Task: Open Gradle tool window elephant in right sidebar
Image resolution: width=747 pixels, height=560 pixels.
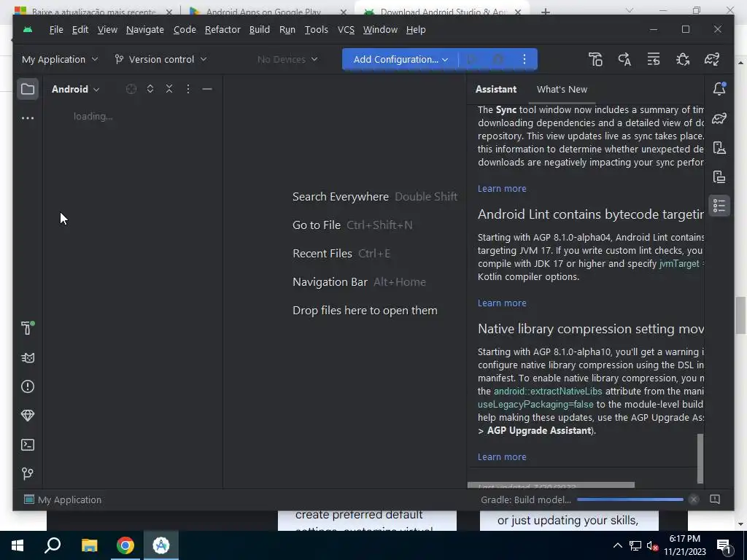Action: [x=719, y=118]
